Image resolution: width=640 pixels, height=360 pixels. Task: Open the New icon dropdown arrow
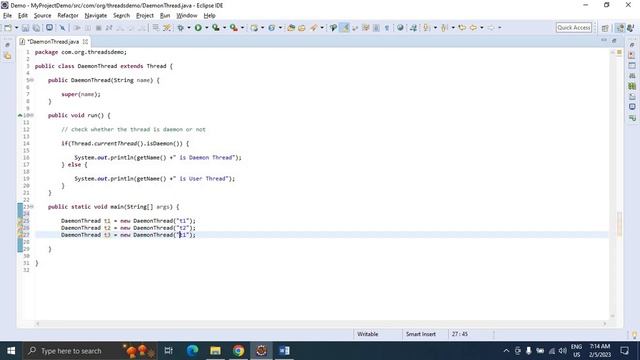(x=17, y=28)
